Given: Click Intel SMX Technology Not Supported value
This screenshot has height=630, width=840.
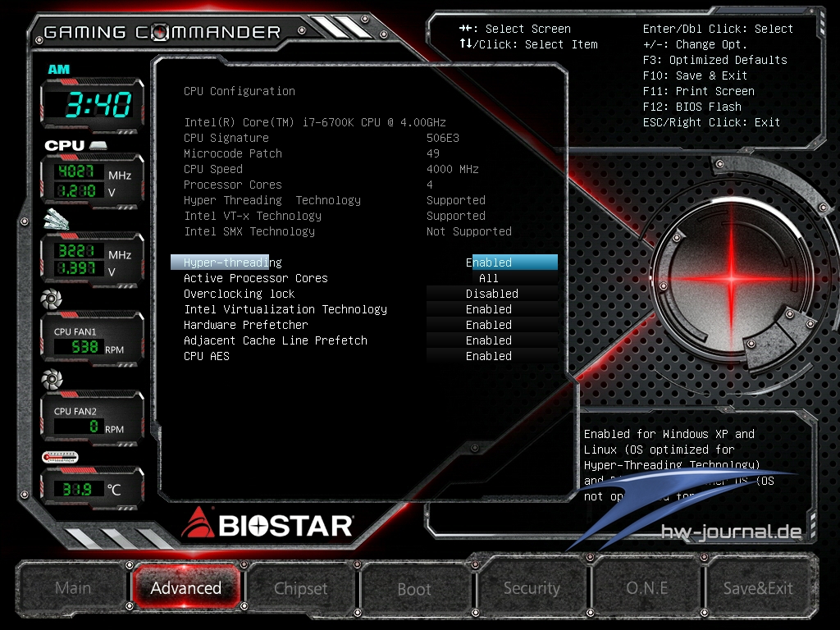Looking at the screenshot, I should [468, 231].
